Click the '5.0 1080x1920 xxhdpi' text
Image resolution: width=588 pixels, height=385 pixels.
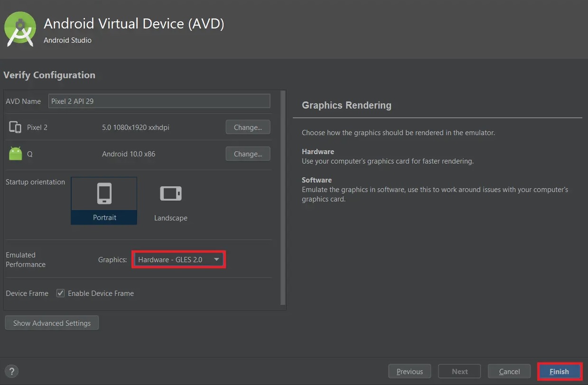pyautogui.click(x=136, y=127)
